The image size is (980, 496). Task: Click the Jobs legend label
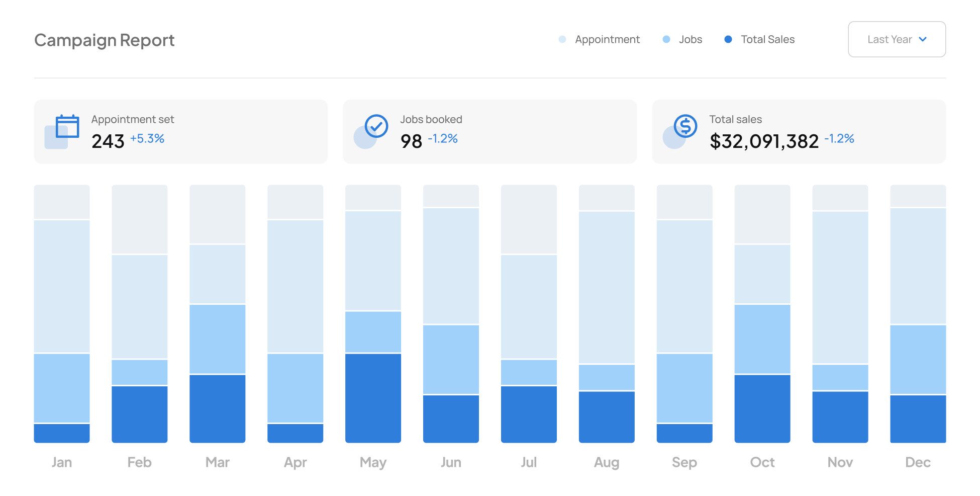point(691,39)
